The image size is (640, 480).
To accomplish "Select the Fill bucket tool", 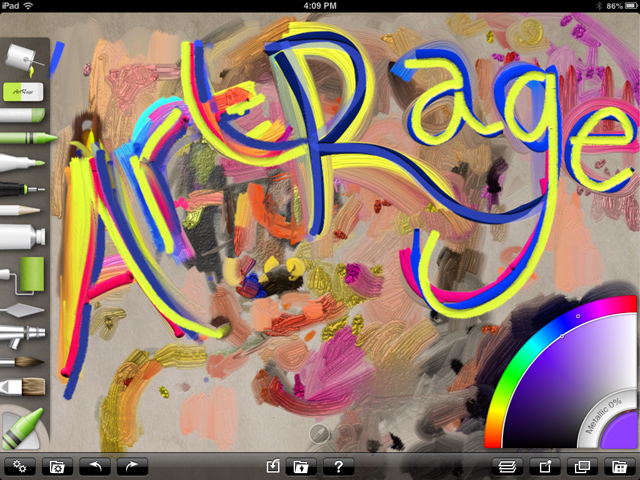I will (24, 60).
